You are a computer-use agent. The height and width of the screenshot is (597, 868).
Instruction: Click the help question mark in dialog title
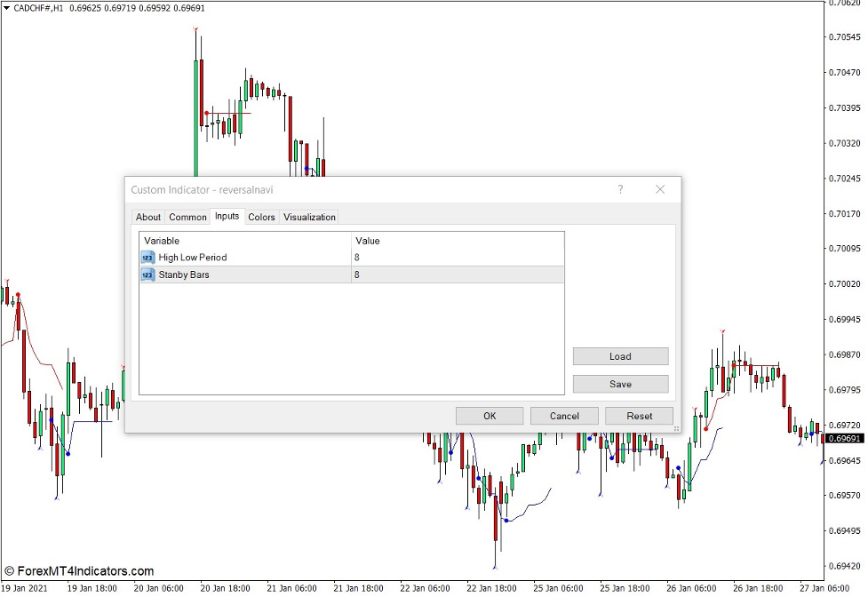[x=620, y=189]
